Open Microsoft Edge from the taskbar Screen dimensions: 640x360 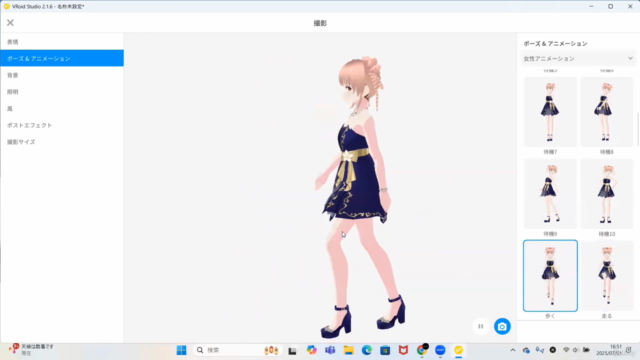(x=367, y=350)
